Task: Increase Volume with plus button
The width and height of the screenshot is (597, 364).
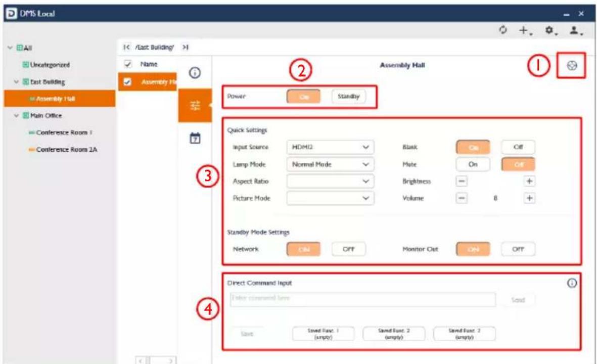Action: tap(529, 198)
